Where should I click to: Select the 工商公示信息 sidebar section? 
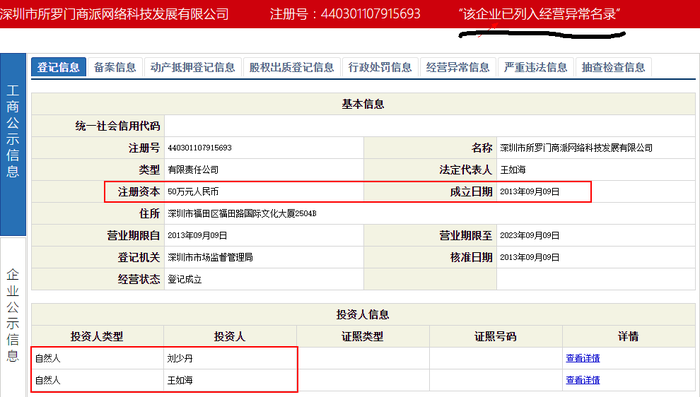coord(13,144)
